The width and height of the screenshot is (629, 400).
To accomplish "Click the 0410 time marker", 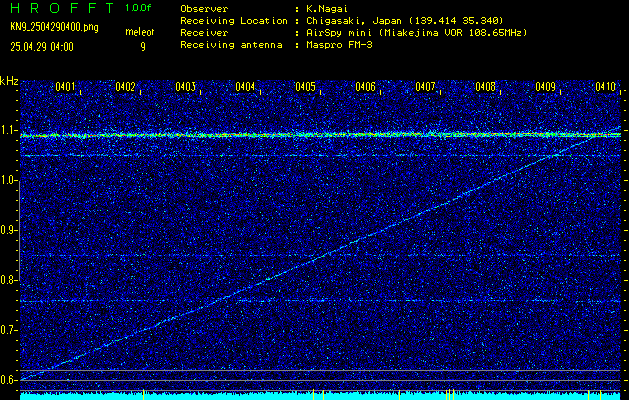I will pos(605,87).
